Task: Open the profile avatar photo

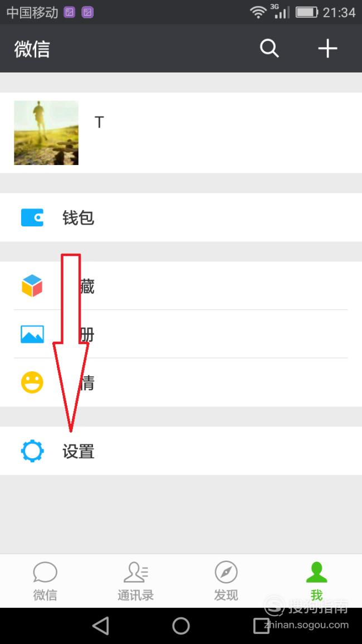Action: click(x=46, y=133)
